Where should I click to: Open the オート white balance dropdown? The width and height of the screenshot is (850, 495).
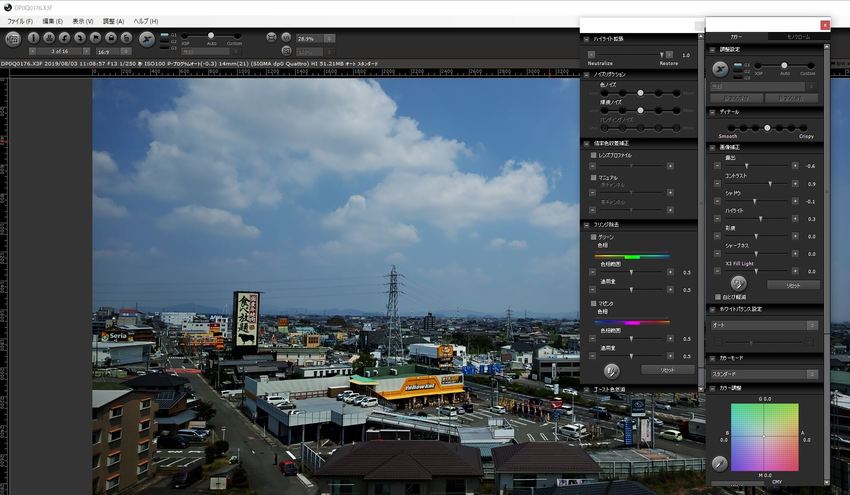click(764, 325)
